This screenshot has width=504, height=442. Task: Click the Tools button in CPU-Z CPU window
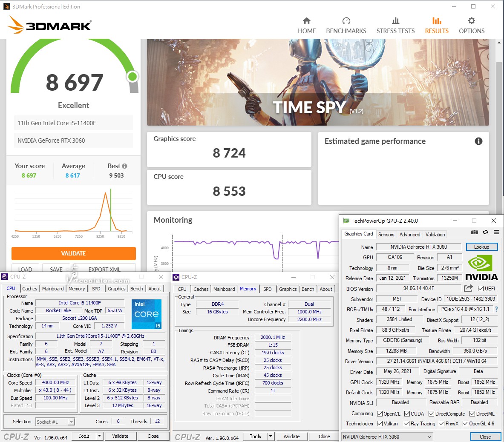[x=84, y=436]
